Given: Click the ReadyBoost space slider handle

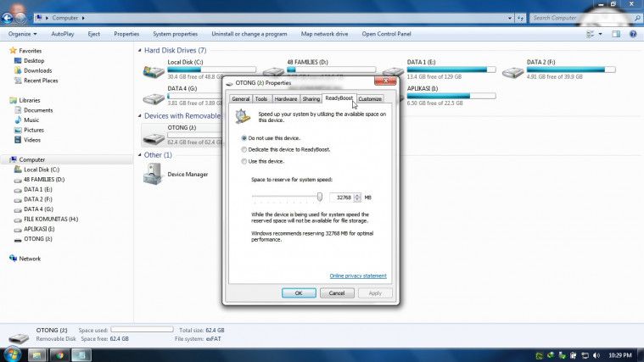Looking at the screenshot, I should click(320, 197).
